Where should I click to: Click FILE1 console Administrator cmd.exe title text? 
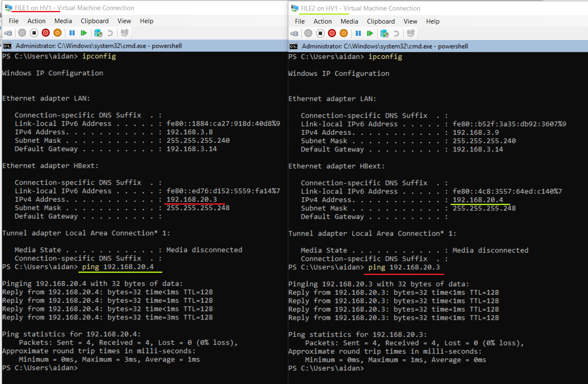(x=99, y=46)
